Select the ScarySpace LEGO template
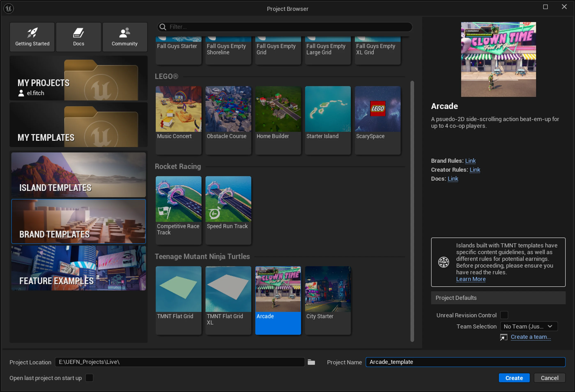This screenshot has height=392, width=575. (x=378, y=120)
